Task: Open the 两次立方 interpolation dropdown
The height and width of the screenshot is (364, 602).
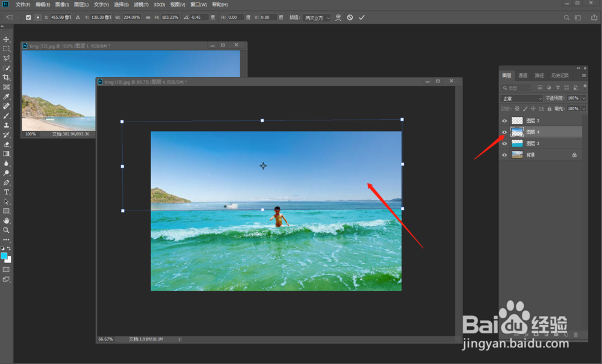Action: coord(317,17)
